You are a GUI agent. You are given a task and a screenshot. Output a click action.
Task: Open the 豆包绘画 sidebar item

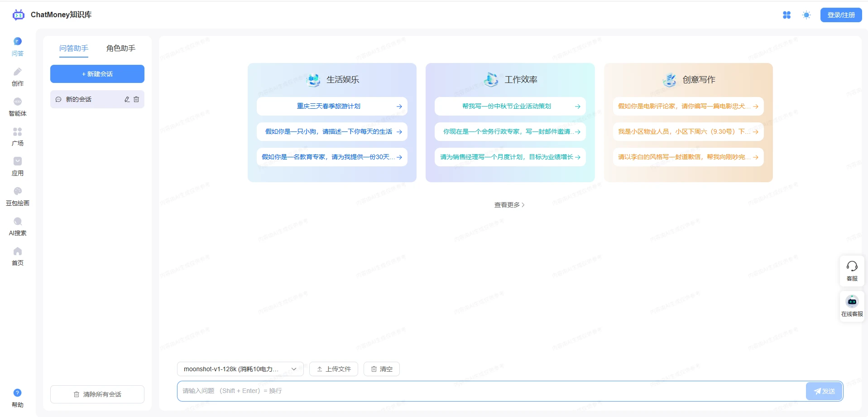click(18, 196)
